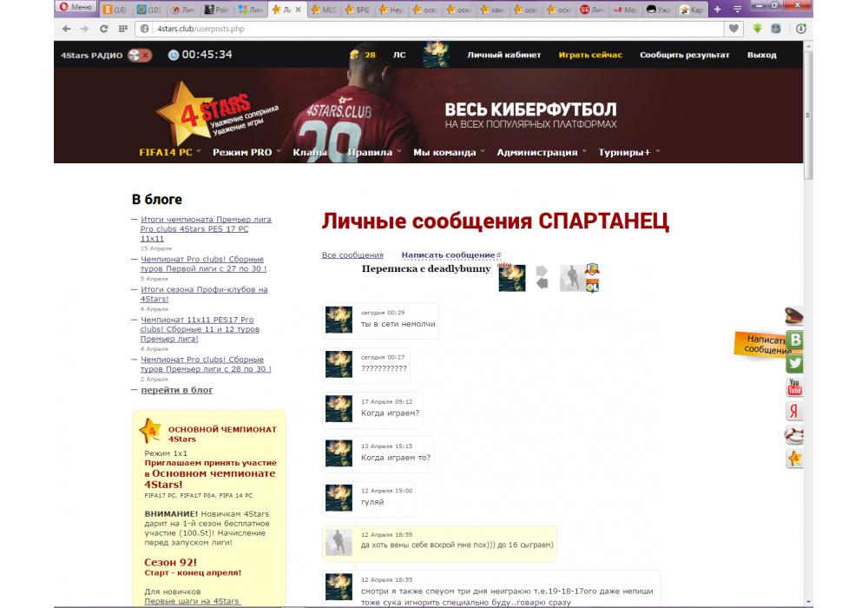Click the coins balance 28

click(364, 55)
